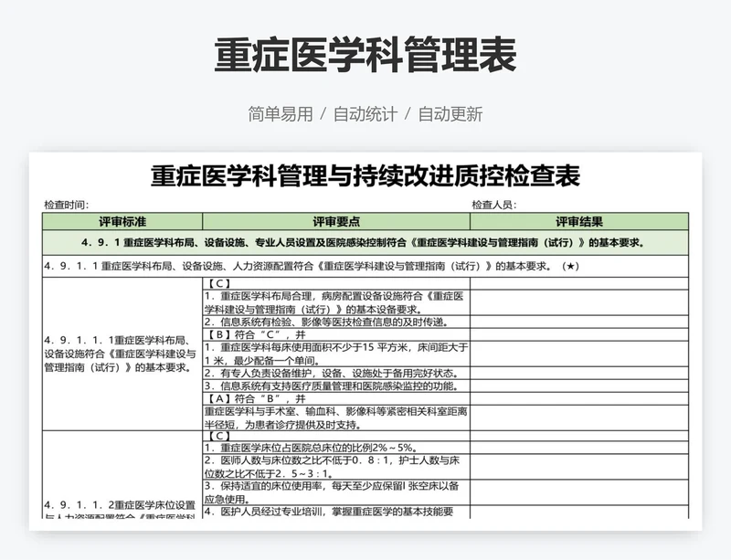The image size is (731, 560).
Task: Click 评审结果 cell beside 床位占医院总床位 row
Action: point(579,448)
